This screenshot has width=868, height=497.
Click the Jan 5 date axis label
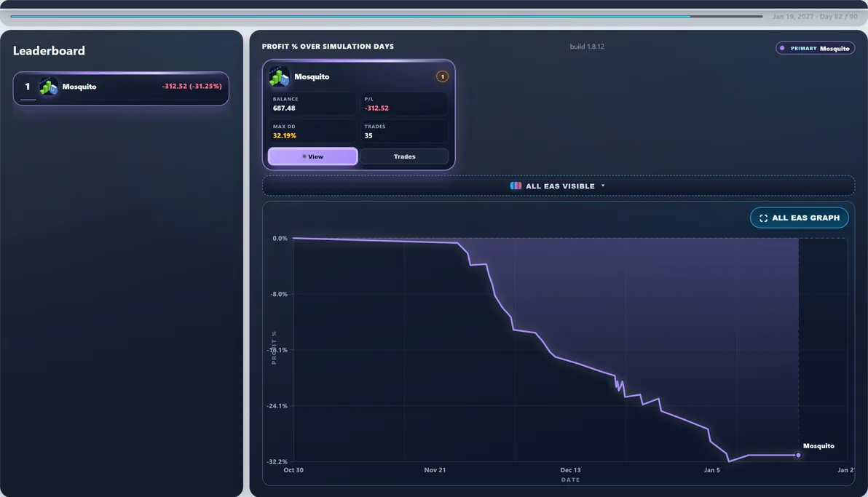pos(712,470)
